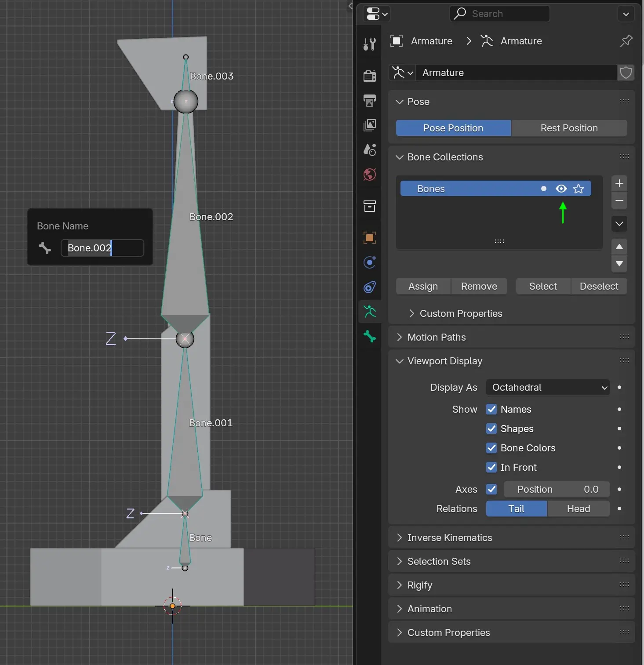Viewport: 644px width, 665px height.
Task: Click the Deselect button
Action: [x=599, y=286]
